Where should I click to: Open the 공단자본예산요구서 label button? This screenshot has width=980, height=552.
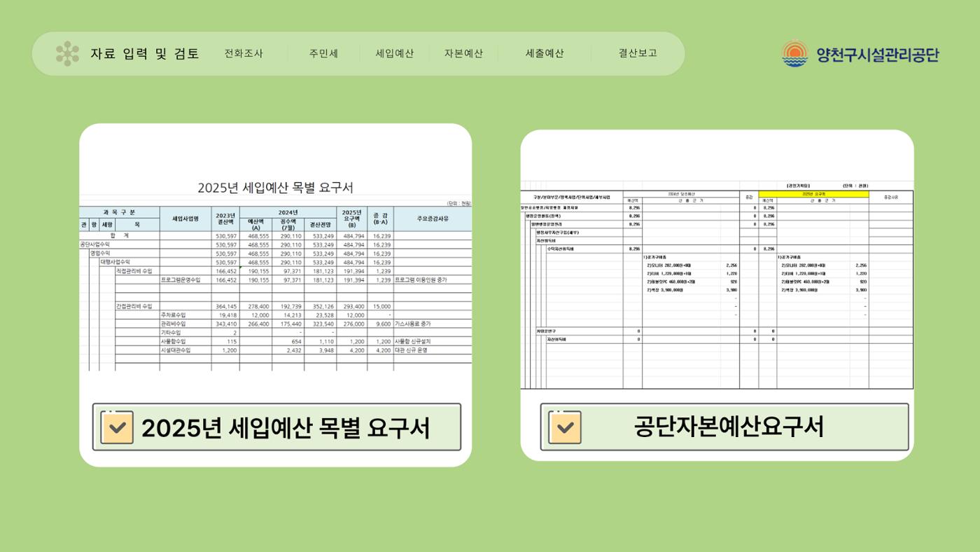coord(724,427)
